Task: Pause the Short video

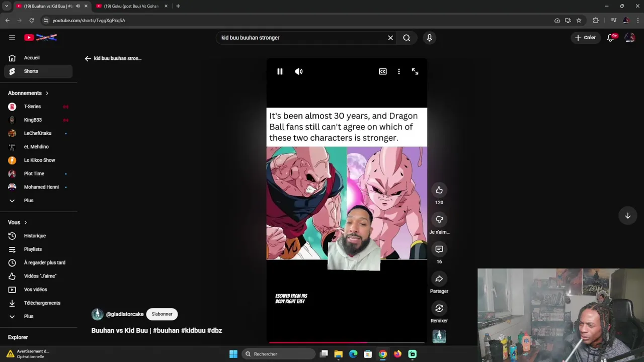Action: pos(280,71)
